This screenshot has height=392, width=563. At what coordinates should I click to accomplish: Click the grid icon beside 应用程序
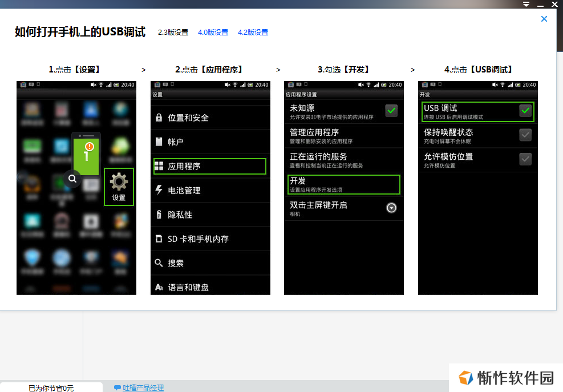(159, 166)
